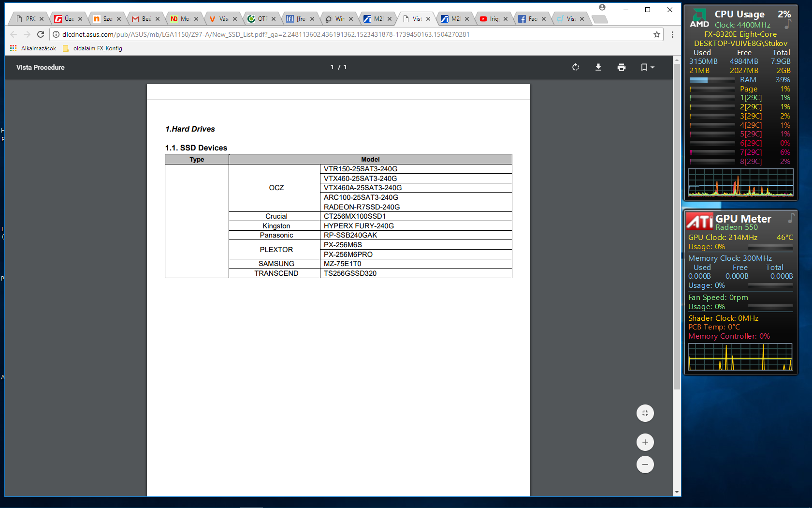View site information icon
The height and width of the screenshot is (508, 812).
coord(56,34)
